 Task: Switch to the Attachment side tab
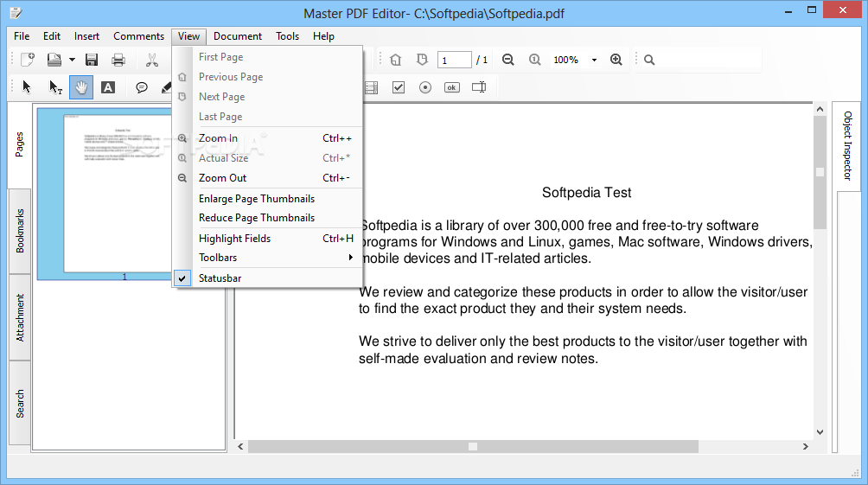[20, 317]
